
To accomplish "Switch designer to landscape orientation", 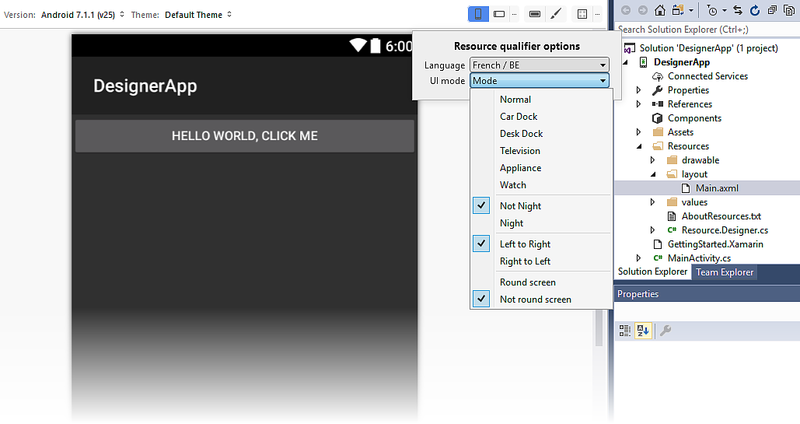I will 499,14.
